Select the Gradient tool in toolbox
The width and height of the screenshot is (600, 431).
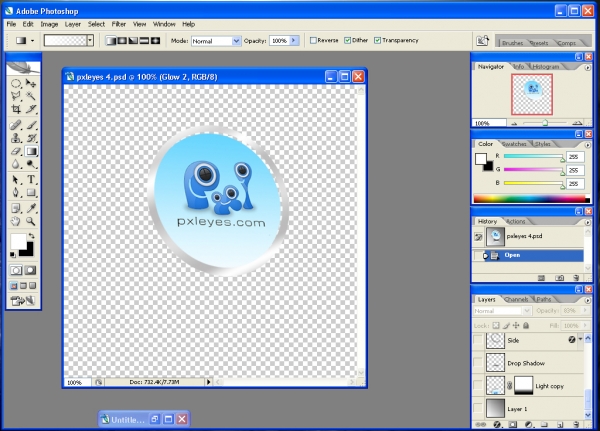31,151
